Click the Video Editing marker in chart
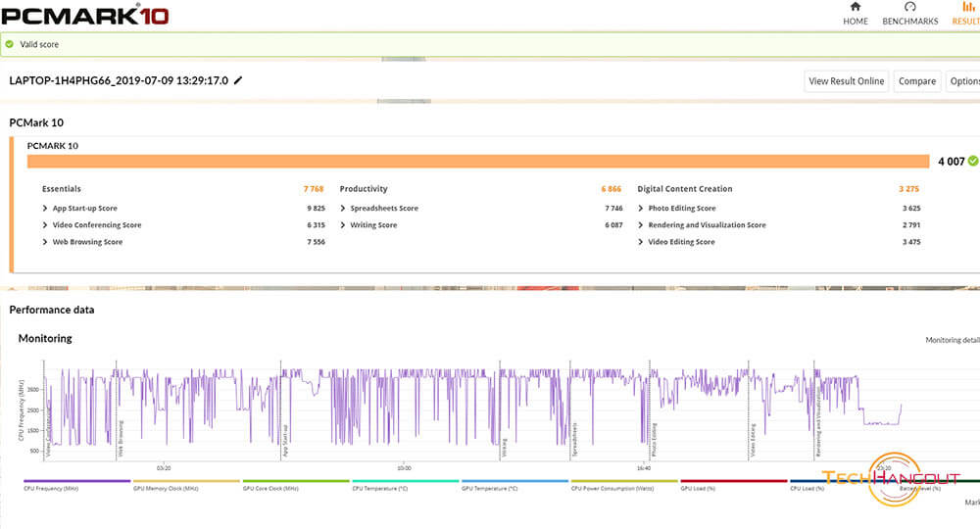980x529 pixels. pos(753,440)
